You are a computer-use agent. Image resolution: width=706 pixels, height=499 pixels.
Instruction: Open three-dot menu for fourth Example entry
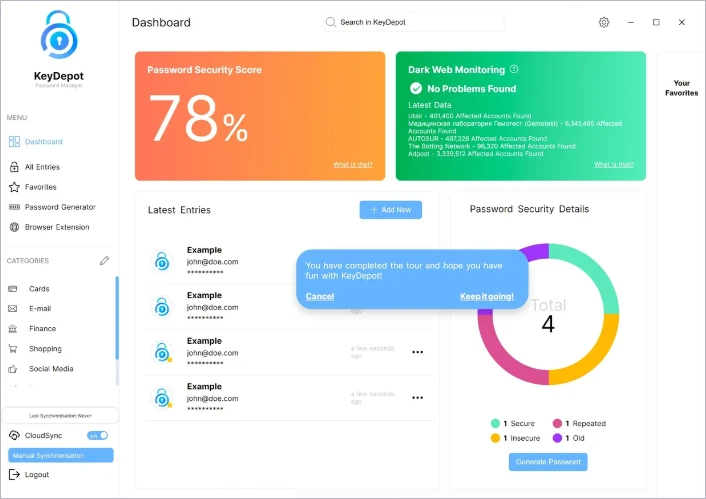point(417,396)
